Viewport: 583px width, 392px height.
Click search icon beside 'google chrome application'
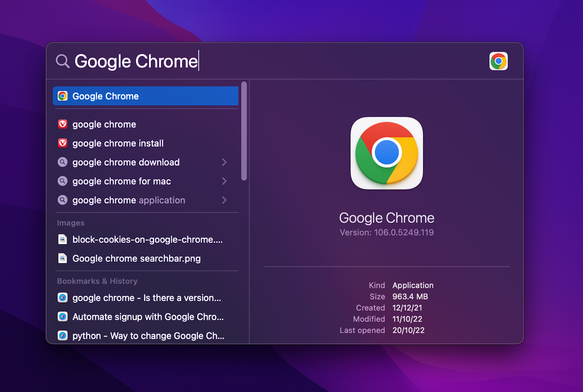click(x=63, y=200)
